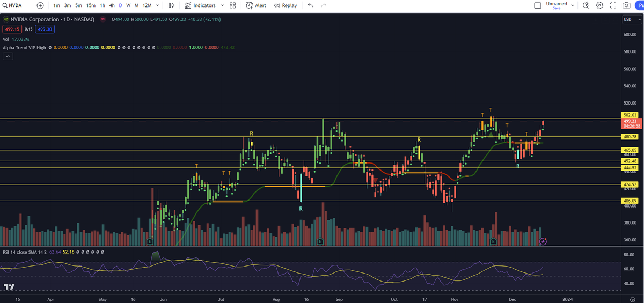Click the Unnamed layout name
The image size is (644, 303).
click(557, 4)
